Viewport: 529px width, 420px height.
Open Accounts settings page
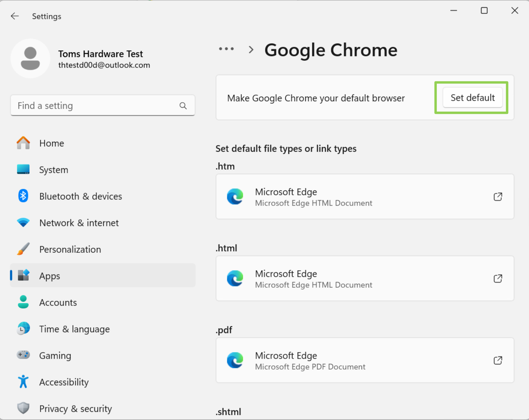tap(103, 302)
